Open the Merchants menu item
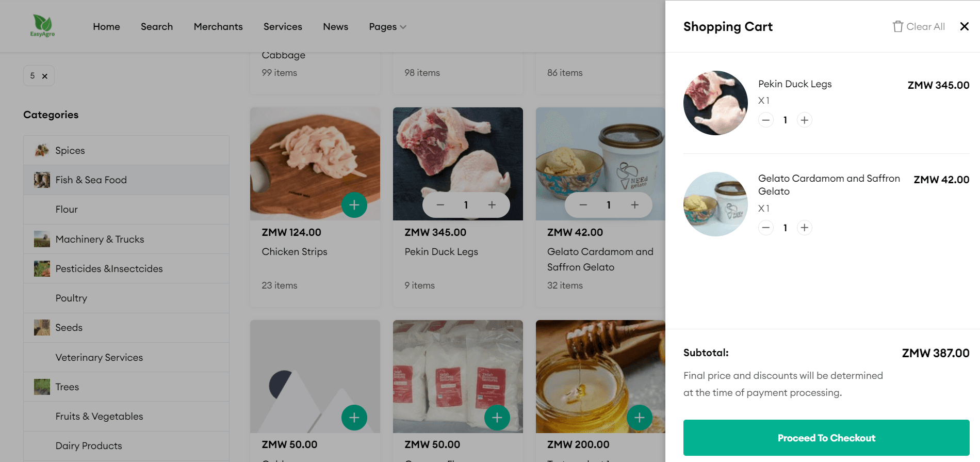980x462 pixels. pos(218,26)
